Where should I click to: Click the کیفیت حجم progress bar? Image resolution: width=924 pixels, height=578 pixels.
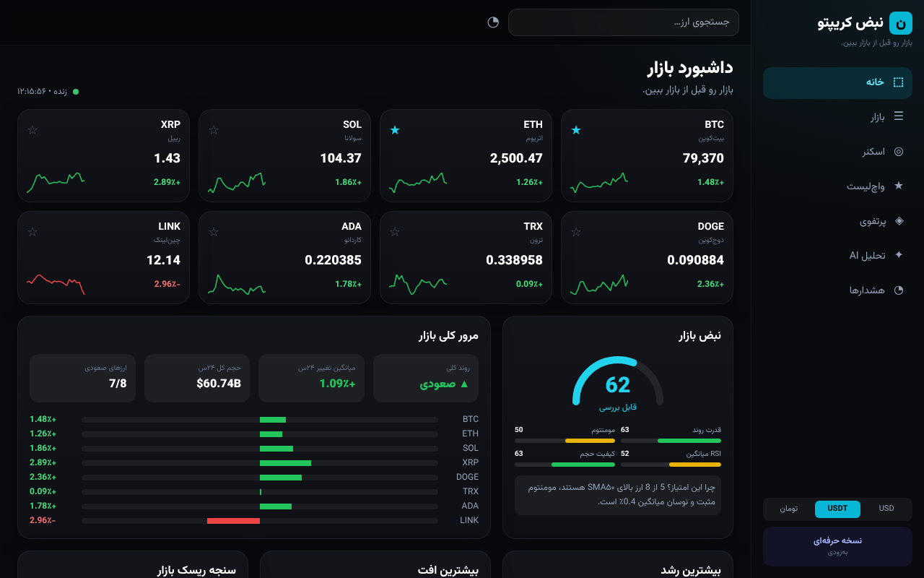(x=565, y=465)
